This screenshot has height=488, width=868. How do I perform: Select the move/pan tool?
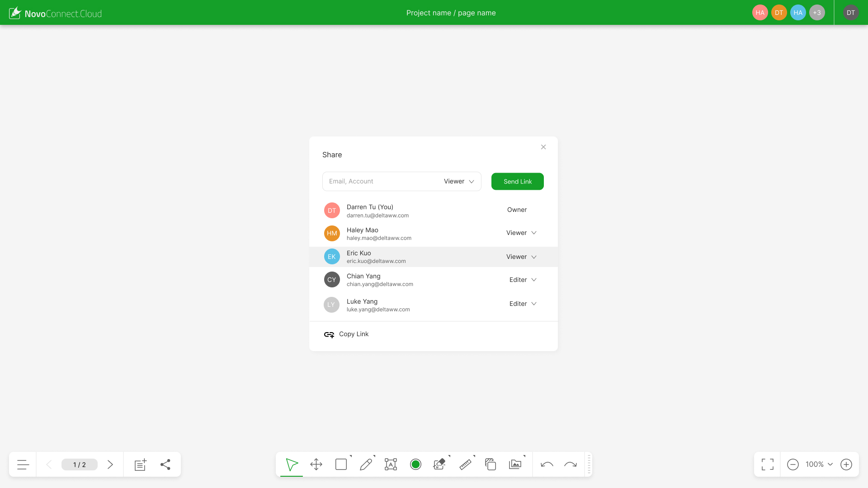point(316,464)
